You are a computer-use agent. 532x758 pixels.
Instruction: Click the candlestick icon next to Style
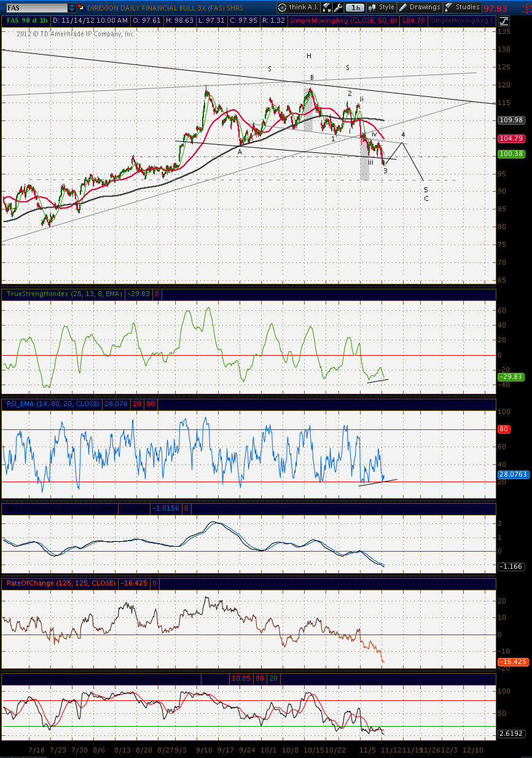point(372,7)
